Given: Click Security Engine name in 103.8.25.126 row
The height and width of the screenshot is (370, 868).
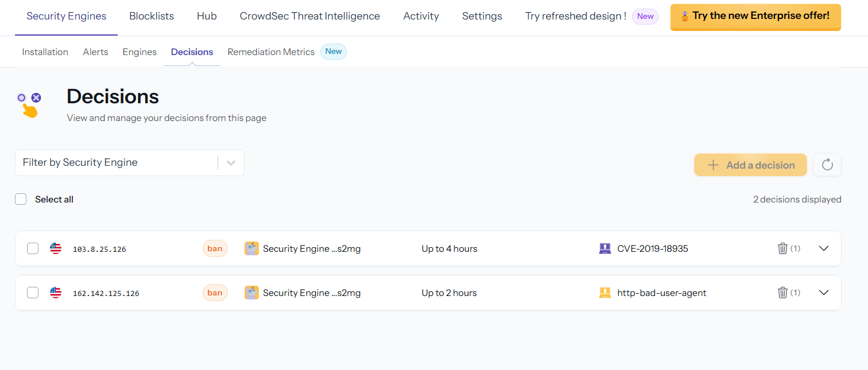Looking at the screenshot, I should [312, 248].
